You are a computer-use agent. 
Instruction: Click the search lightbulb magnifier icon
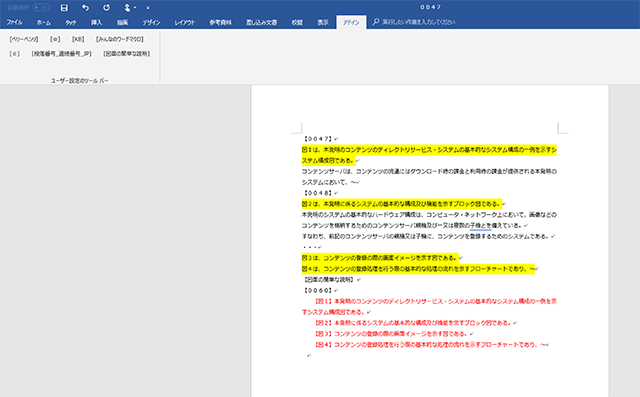click(x=376, y=22)
